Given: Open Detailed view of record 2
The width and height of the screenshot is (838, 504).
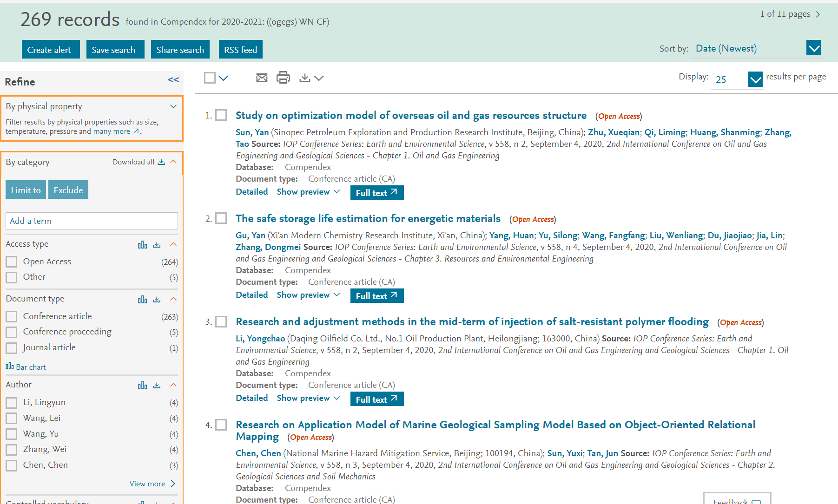Looking at the screenshot, I should pos(252,295).
